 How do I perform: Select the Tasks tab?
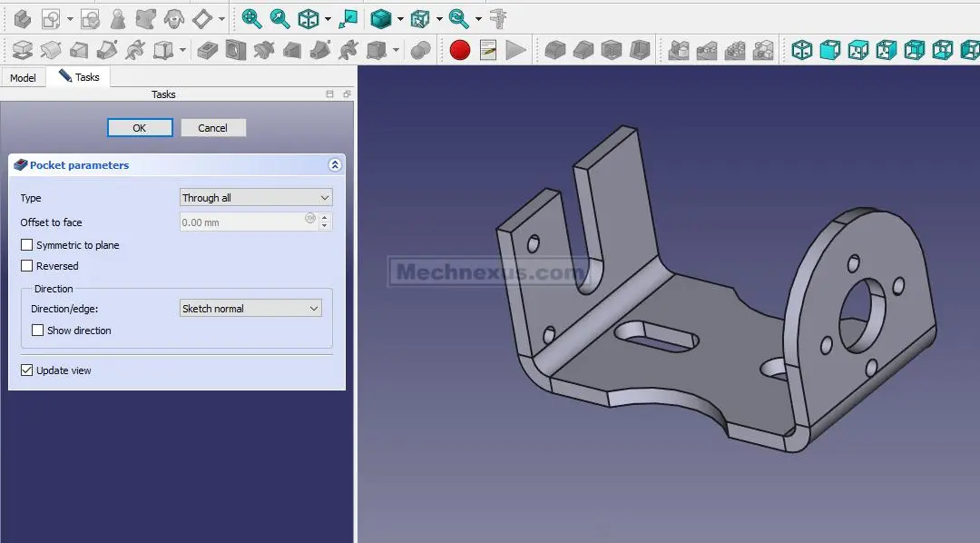coord(79,77)
